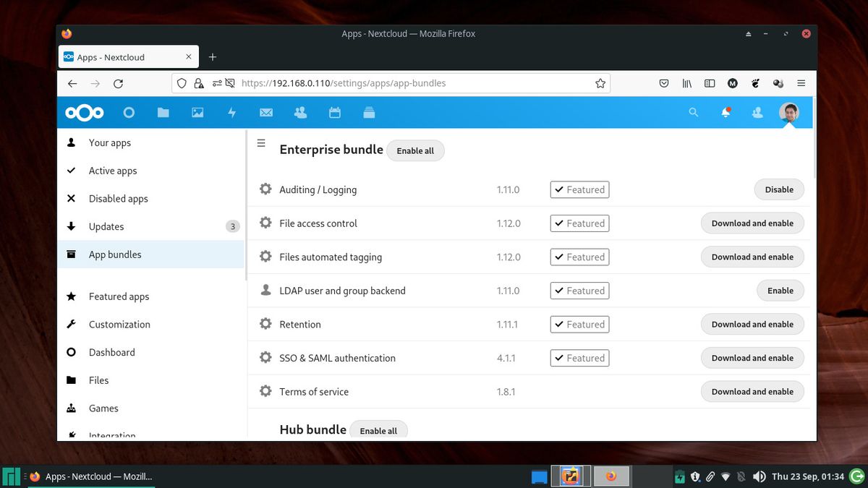Open notifications via the bell icon

(x=726, y=113)
